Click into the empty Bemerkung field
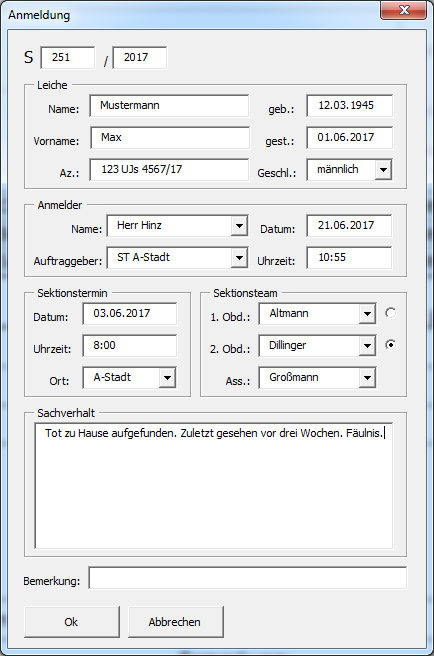 click(x=247, y=578)
